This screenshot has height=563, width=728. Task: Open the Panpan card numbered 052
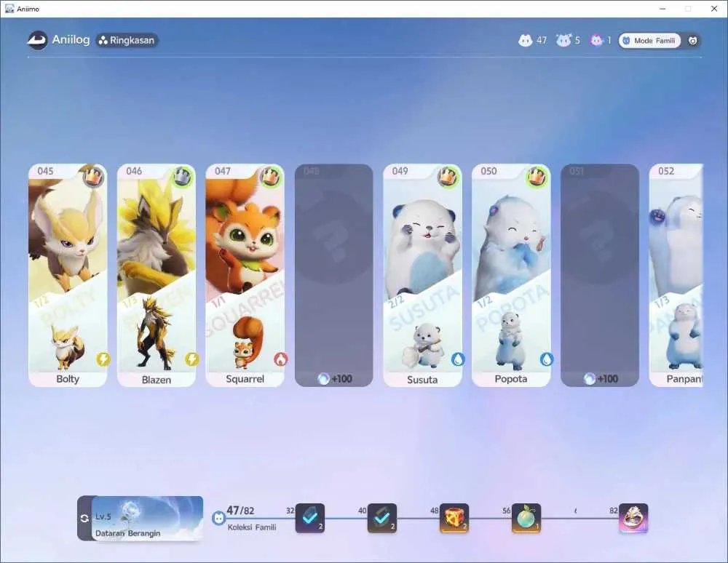[x=676, y=275]
